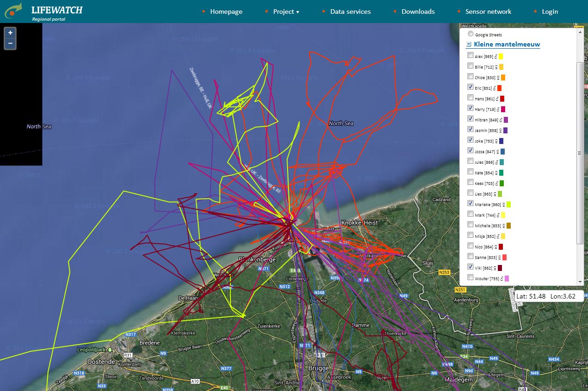The image size is (588, 391).
Task: Uncheck the Eric [851] gull track
Action: (470, 87)
